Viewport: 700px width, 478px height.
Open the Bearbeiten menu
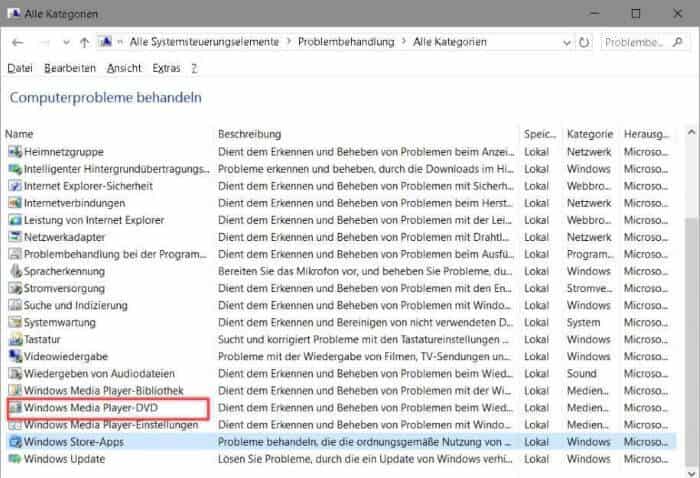point(70,68)
